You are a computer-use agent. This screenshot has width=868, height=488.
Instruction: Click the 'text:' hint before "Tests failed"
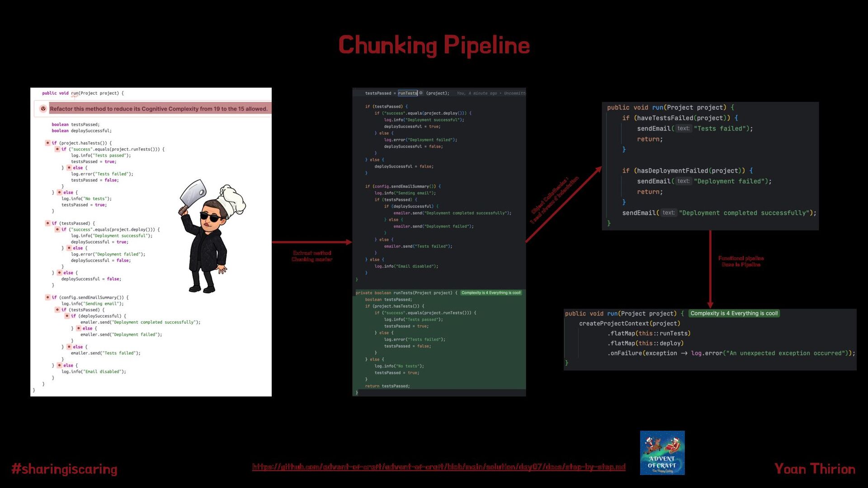click(x=683, y=128)
